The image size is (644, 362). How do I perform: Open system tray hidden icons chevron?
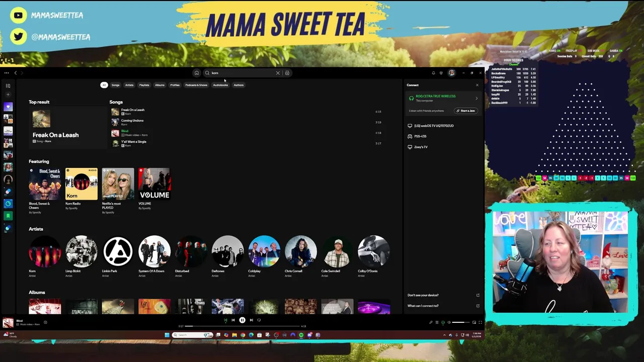[444, 335]
